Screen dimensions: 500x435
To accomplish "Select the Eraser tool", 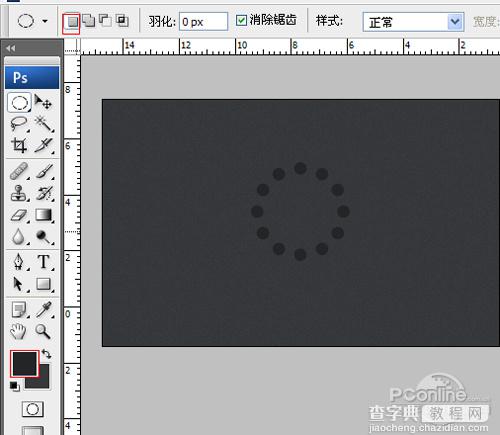I will click(x=19, y=215).
